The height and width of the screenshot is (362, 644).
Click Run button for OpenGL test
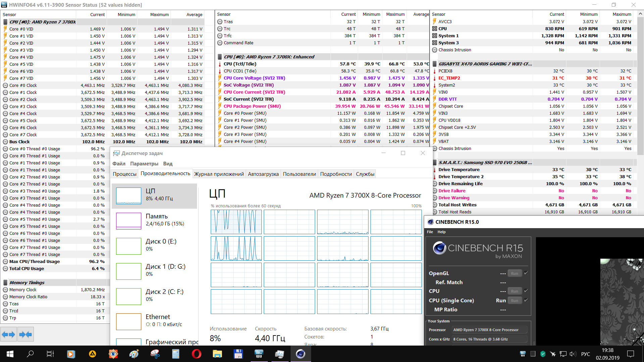(x=514, y=273)
